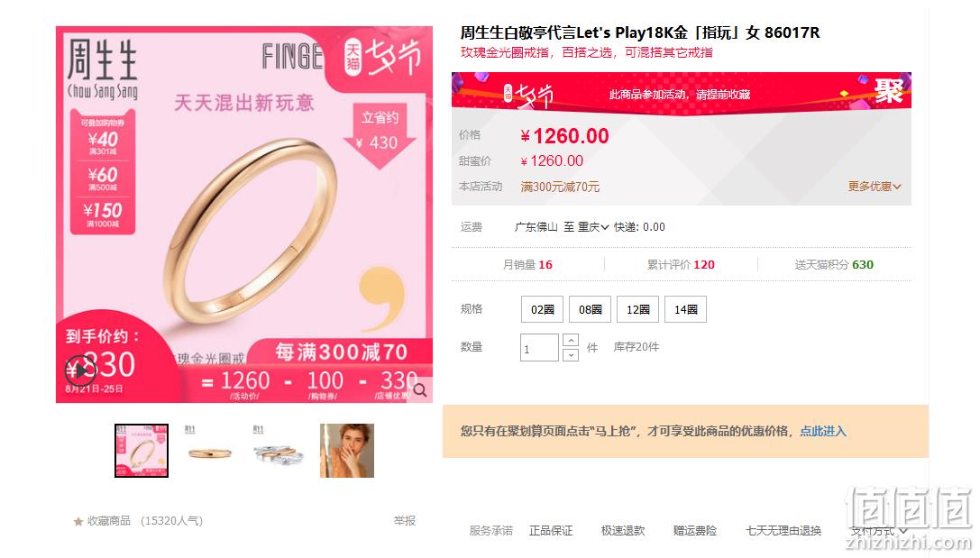
Task: Click the 举报 report link
Action: [x=405, y=520]
